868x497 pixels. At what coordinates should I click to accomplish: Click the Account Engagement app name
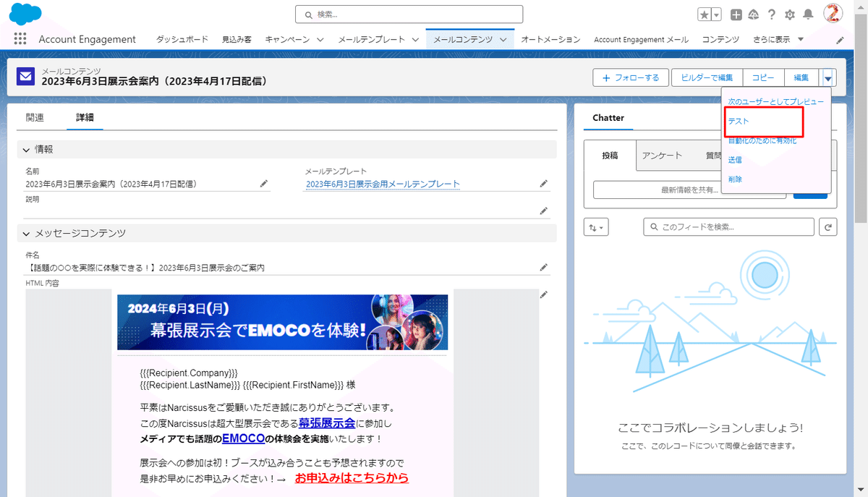click(88, 39)
